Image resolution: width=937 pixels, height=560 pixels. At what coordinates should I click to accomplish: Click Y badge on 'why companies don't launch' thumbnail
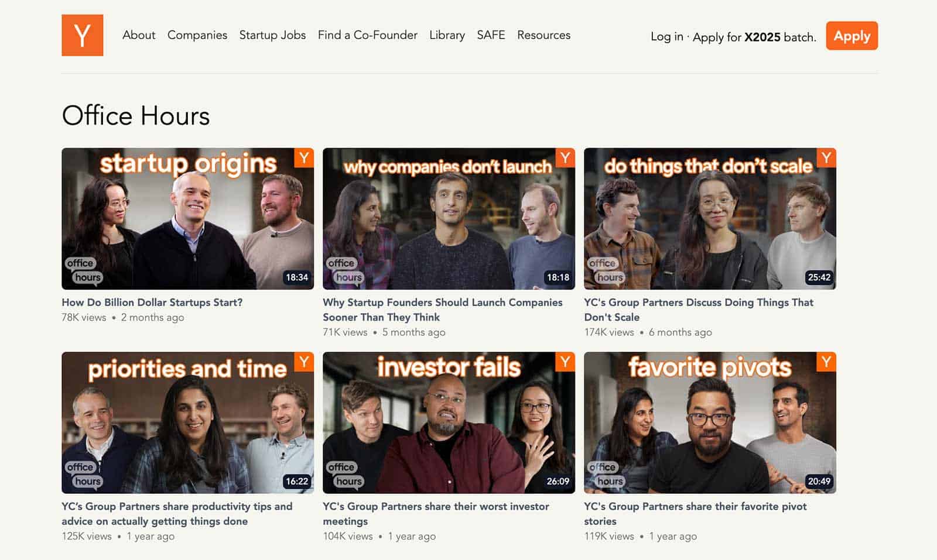tap(565, 158)
